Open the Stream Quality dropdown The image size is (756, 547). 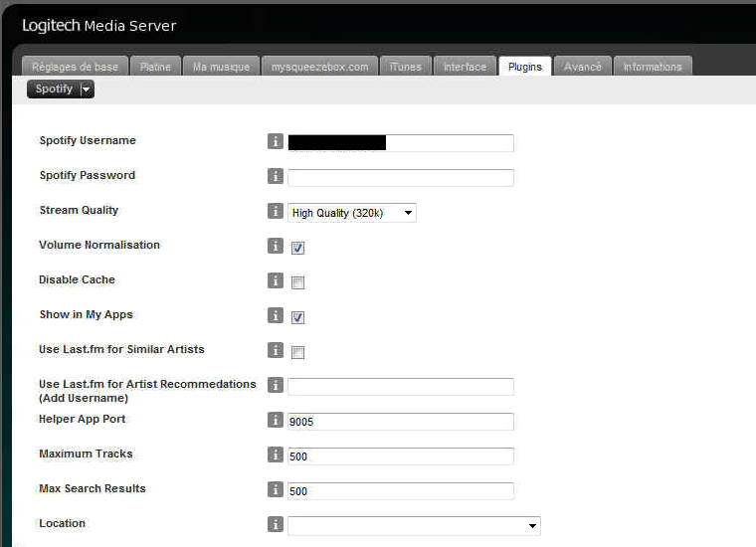(352, 213)
